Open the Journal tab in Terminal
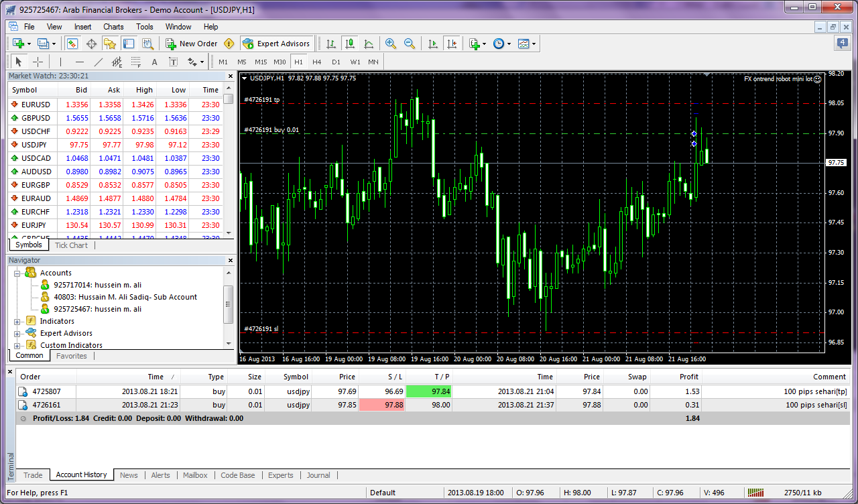Viewport: 858px width, 504px height. [318, 475]
